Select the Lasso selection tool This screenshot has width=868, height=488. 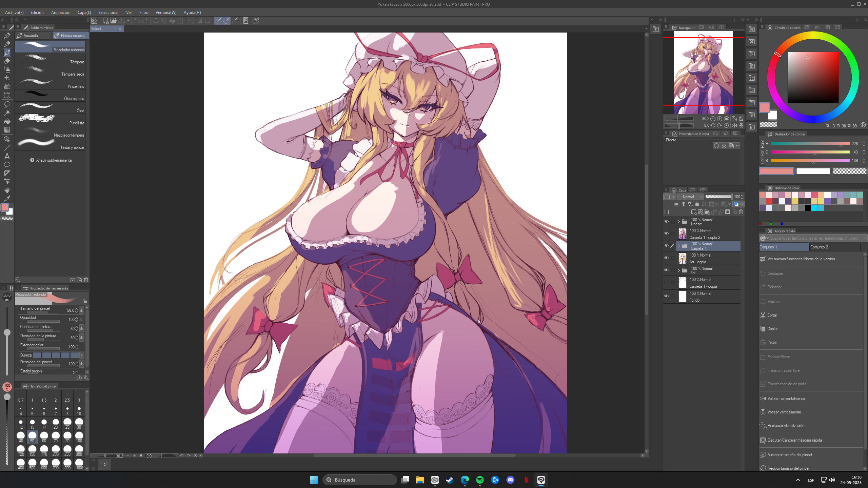(7, 104)
